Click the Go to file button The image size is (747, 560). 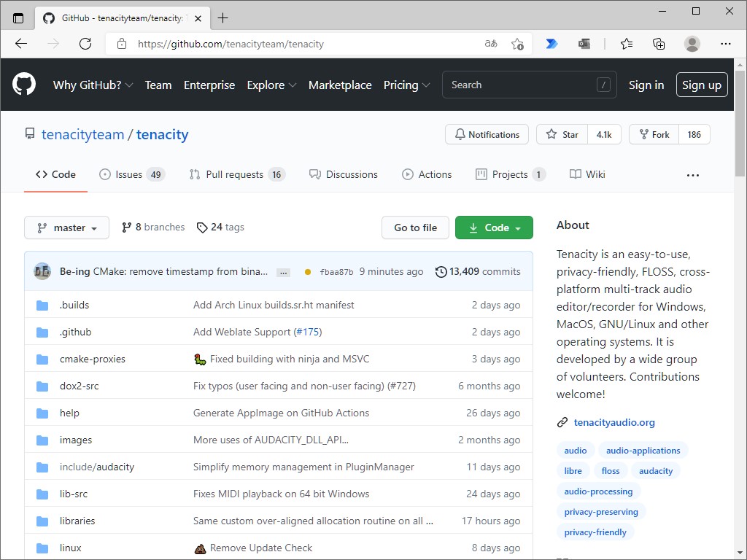[x=415, y=227]
